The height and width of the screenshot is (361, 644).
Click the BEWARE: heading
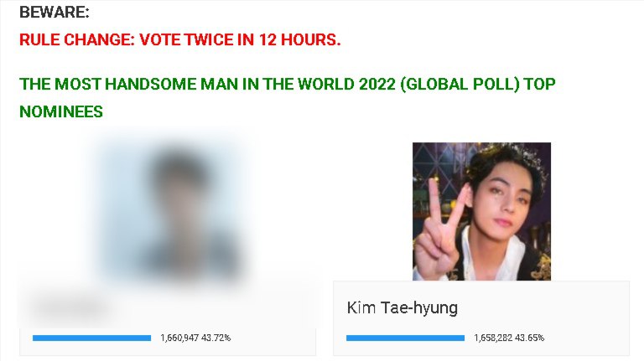point(55,12)
